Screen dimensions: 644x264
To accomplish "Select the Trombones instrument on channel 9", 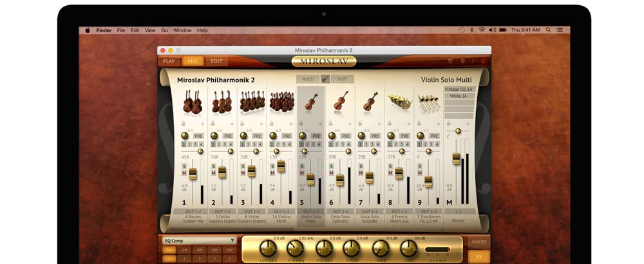I will point(429,104).
